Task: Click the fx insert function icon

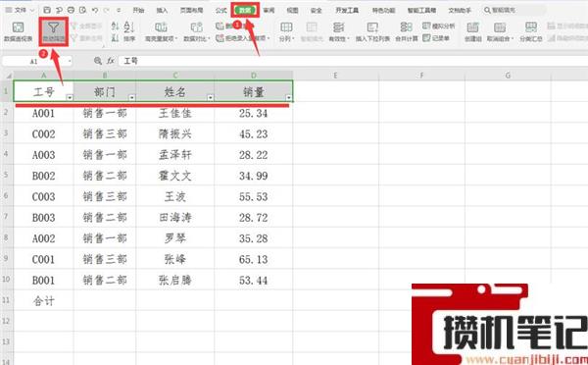Action: coord(110,61)
